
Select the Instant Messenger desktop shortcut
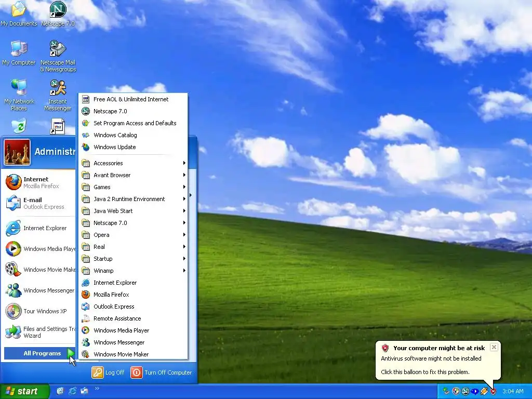pos(58,95)
